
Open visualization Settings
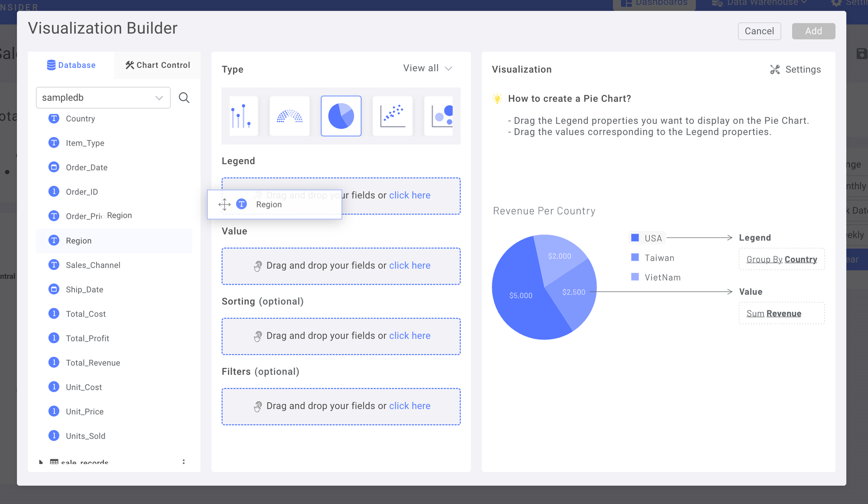(796, 70)
